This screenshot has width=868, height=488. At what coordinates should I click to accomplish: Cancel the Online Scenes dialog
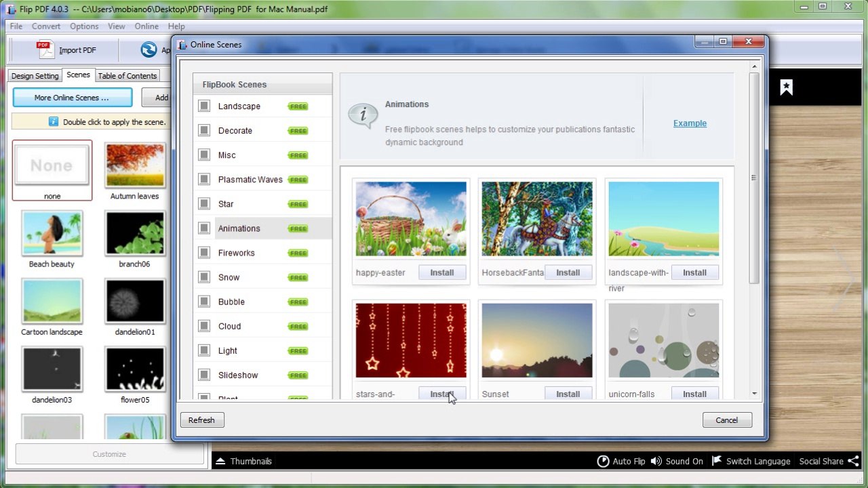coord(726,420)
